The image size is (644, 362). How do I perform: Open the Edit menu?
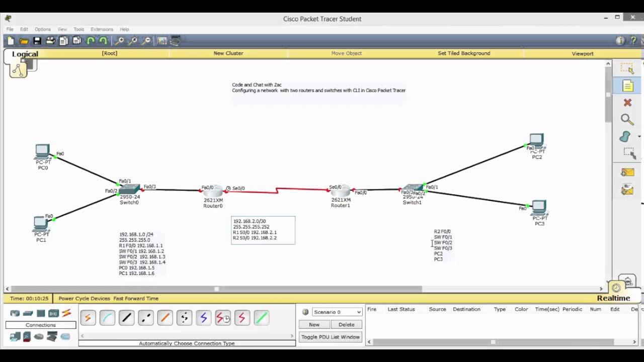24,29
